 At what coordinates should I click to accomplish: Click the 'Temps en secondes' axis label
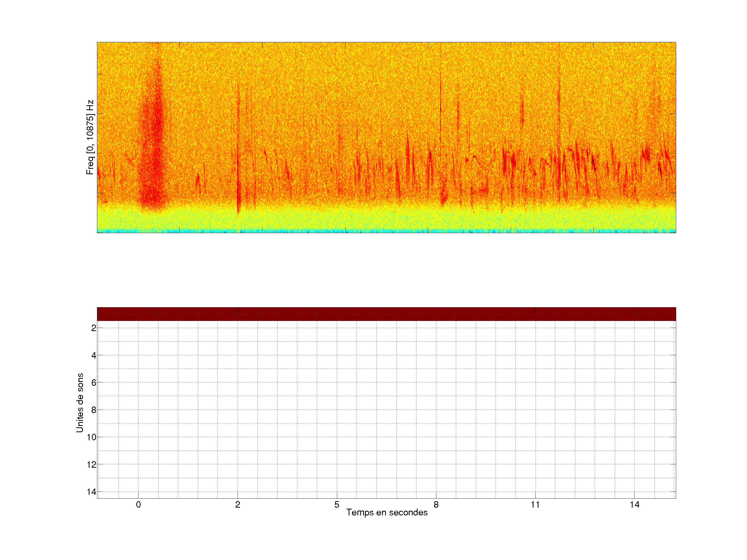click(387, 512)
